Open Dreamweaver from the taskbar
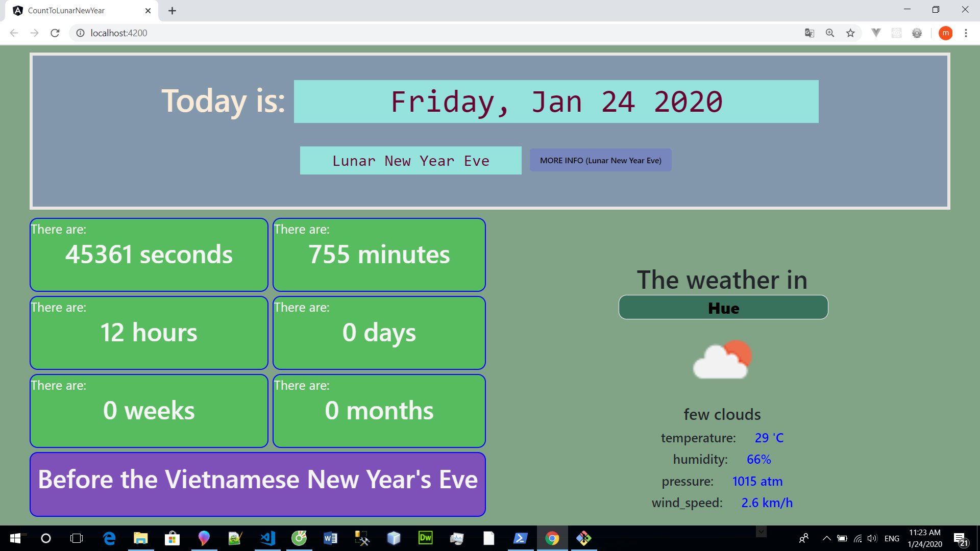Screen dimensions: 980x551 point(425,538)
